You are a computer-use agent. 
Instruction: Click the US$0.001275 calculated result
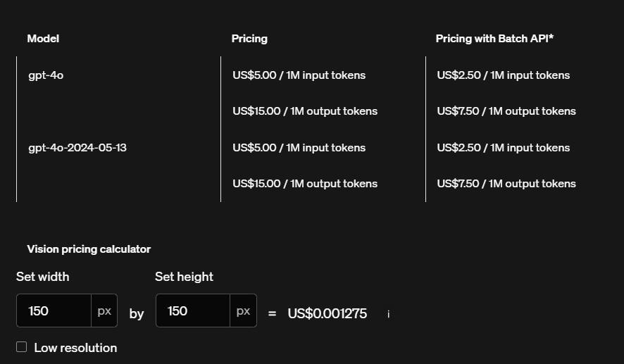[x=327, y=314]
